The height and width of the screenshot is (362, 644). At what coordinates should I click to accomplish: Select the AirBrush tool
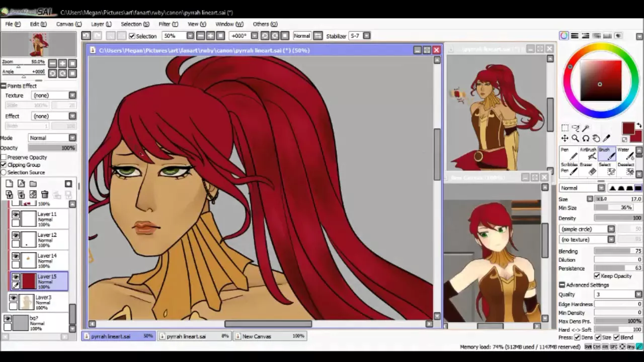click(588, 153)
